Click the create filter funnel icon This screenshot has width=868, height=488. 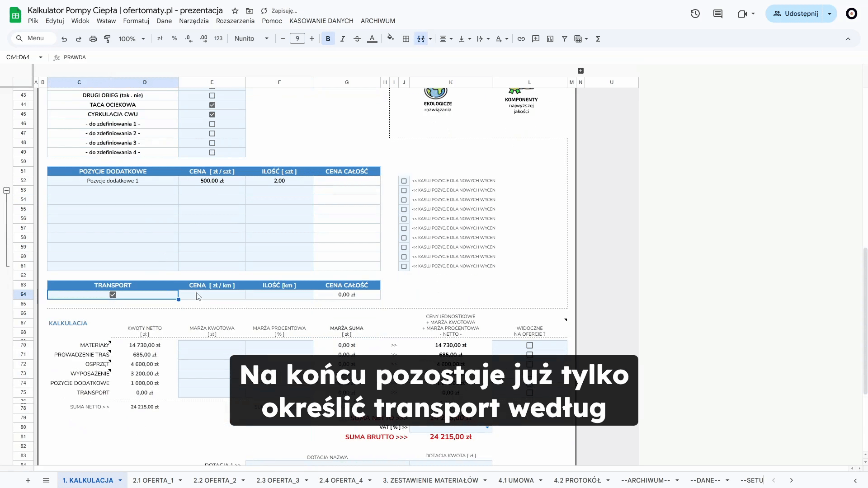coord(565,39)
